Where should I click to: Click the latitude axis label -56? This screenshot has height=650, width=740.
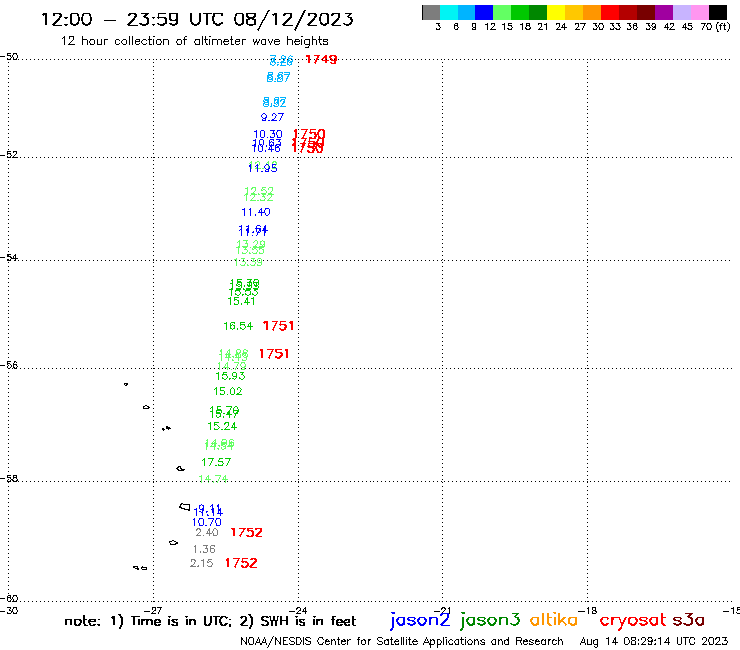click(9, 366)
